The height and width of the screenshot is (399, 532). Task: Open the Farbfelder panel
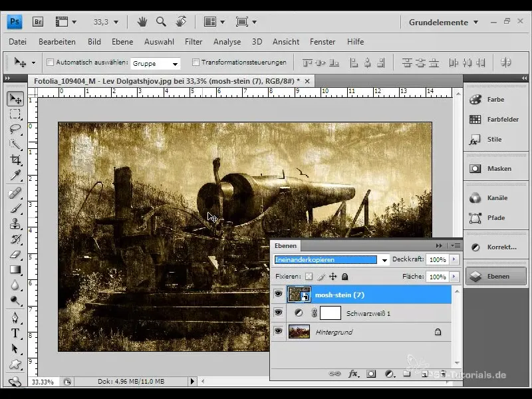(x=495, y=120)
